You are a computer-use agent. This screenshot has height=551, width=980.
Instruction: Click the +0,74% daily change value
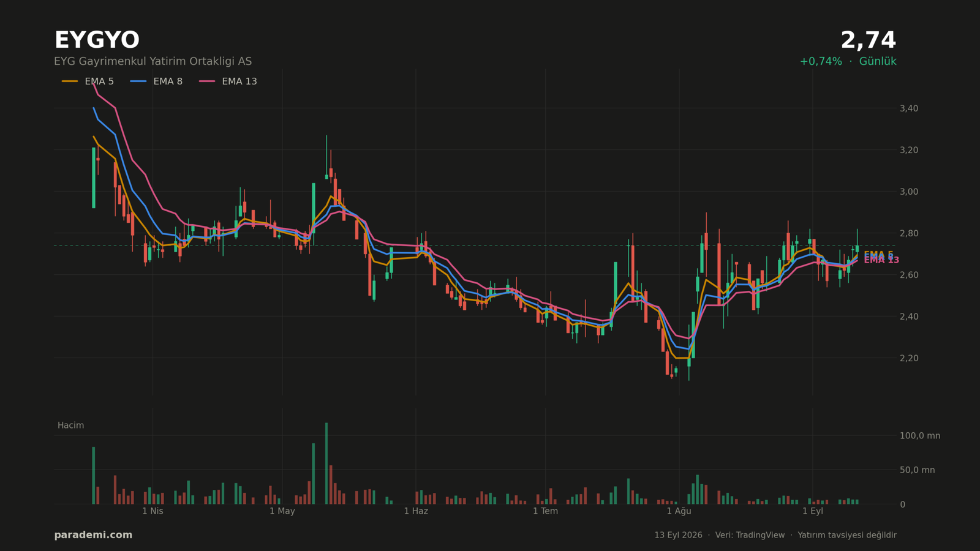pos(820,62)
